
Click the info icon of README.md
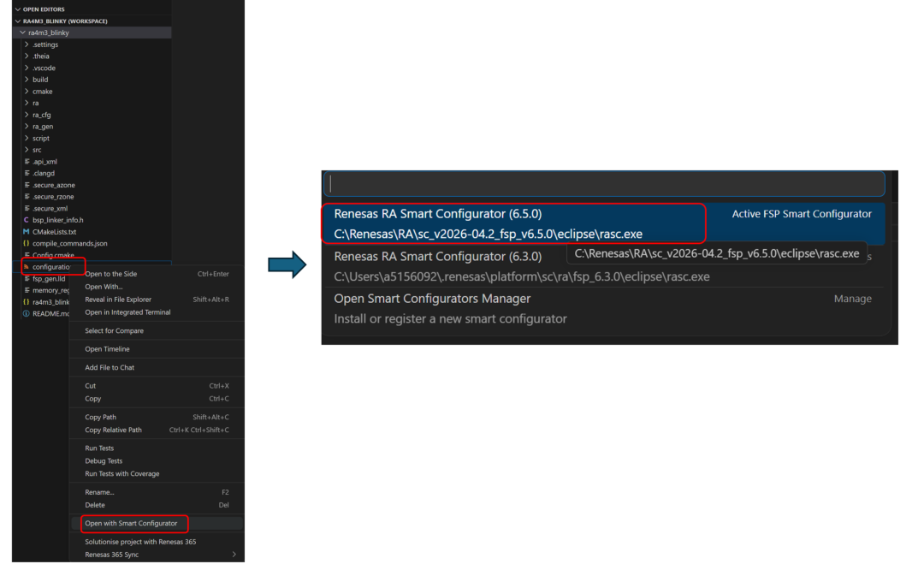coord(26,313)
